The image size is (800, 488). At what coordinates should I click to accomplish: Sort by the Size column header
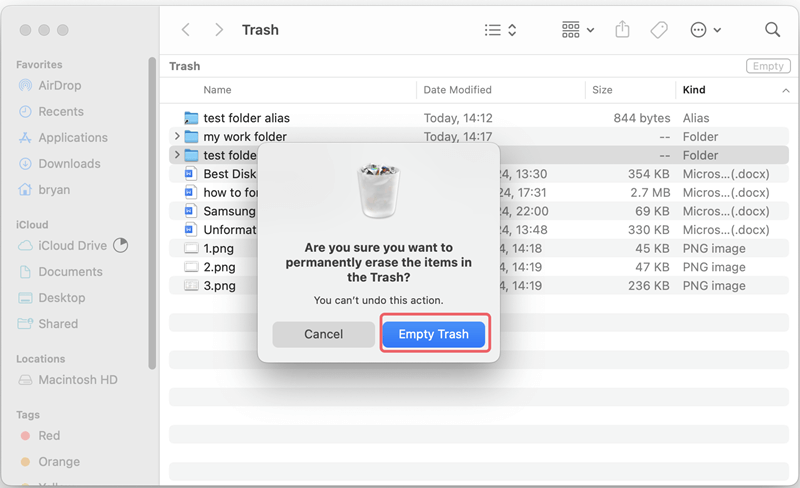coord(602,90)
